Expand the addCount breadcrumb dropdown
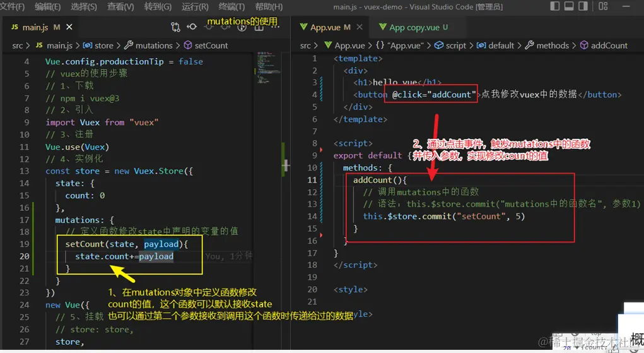This screenshot has width=644, height=353. 609,45
